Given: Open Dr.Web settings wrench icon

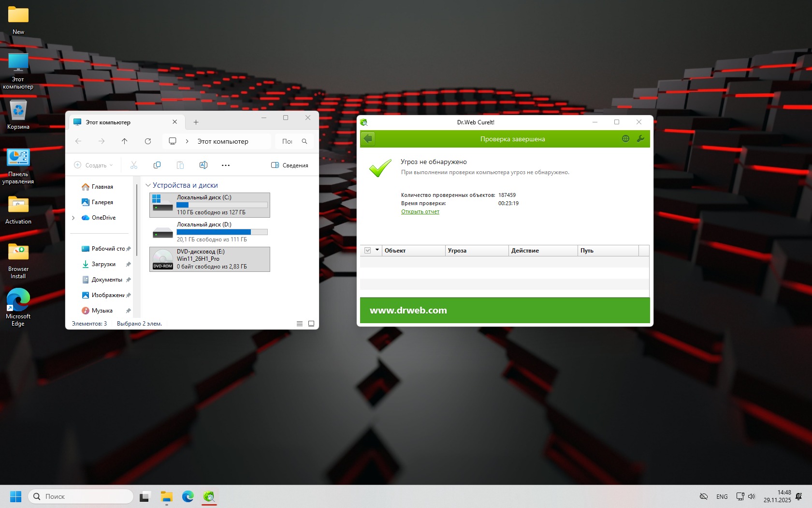Looking at the screenshot, I should (x=640, y=139).
